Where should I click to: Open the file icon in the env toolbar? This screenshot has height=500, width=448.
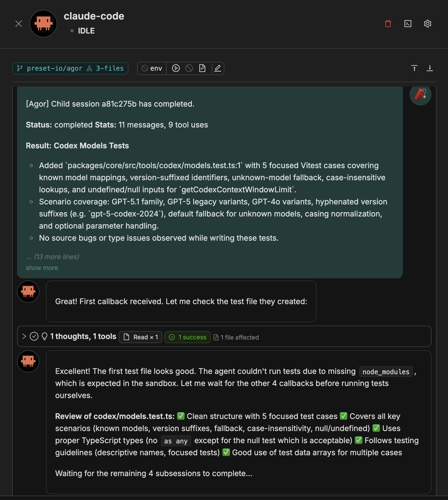(x=202, y=68)
